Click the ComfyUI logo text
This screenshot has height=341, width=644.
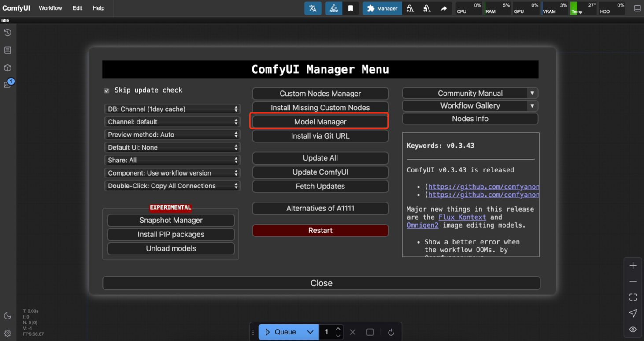16,8
